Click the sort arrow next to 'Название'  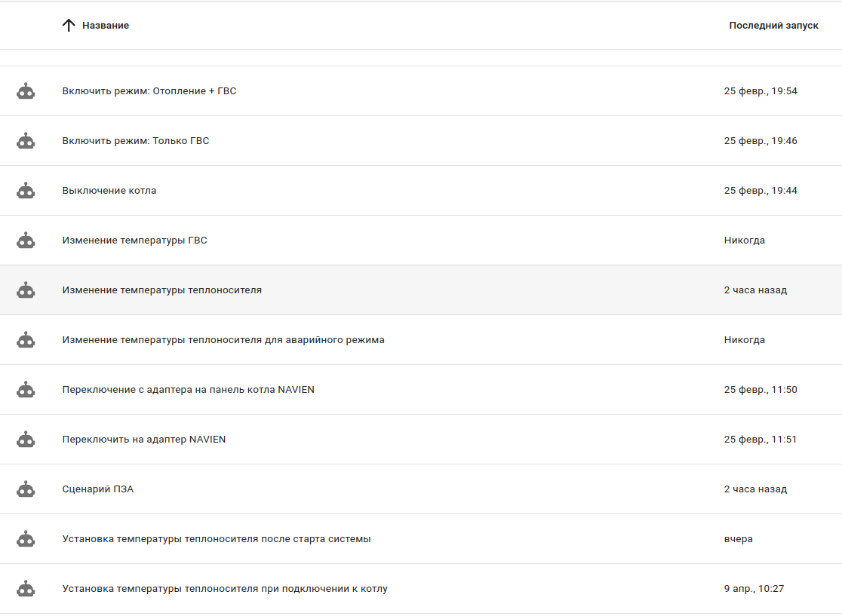coord(69,26)
